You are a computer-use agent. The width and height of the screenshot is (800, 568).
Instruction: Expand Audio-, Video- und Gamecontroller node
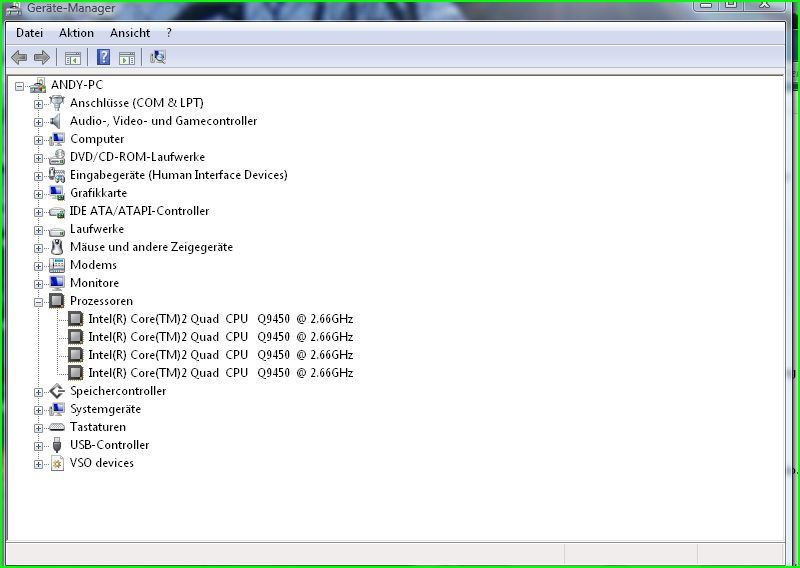click(x=38, y=122)
